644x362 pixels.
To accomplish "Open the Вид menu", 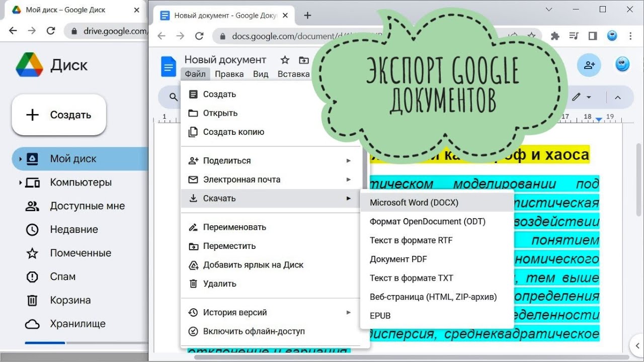I will click(261, 74).
